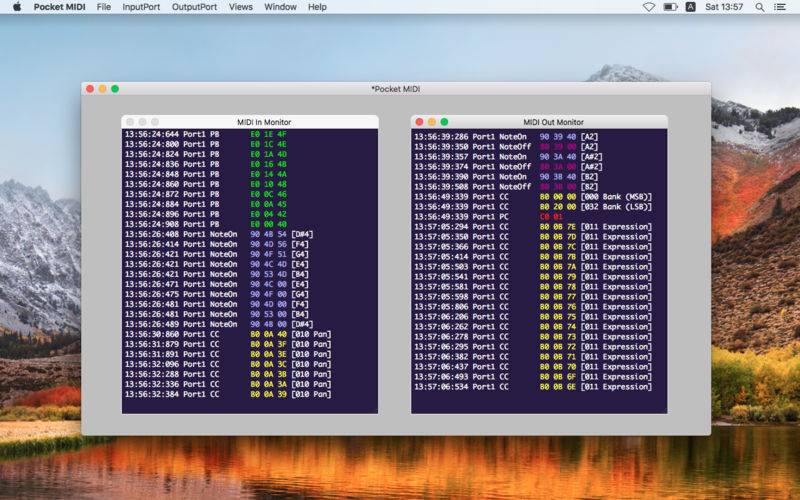The image size is (800, 500).
Task: Open the Window menu
Action: pyautogui.click(x=280, y=7)
